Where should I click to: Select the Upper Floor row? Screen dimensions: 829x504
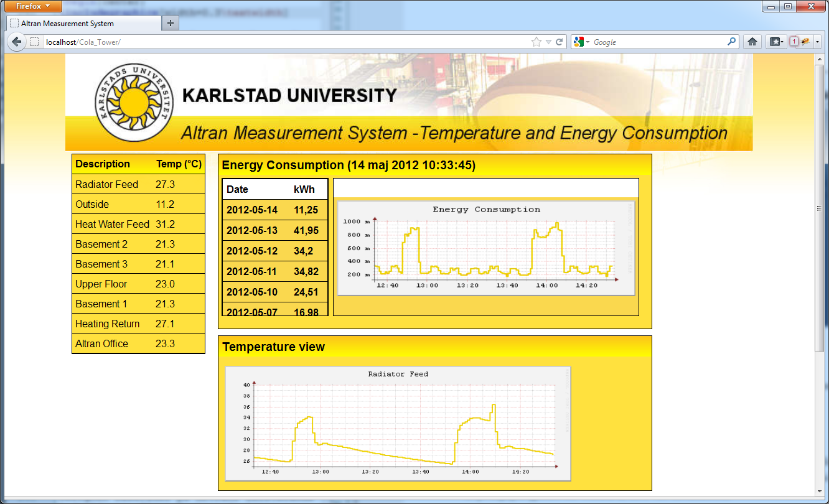pos(138,284)
